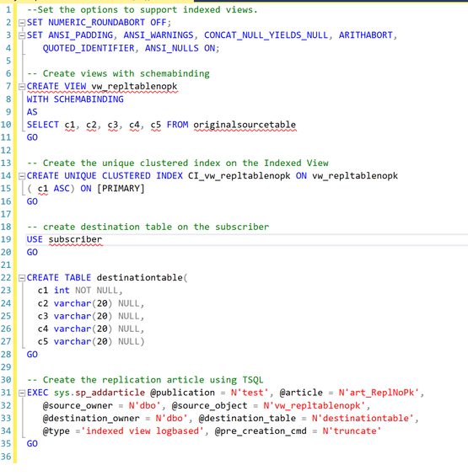
Task: Click @pre_creation_cmd parameter
Action: [261, 431]
